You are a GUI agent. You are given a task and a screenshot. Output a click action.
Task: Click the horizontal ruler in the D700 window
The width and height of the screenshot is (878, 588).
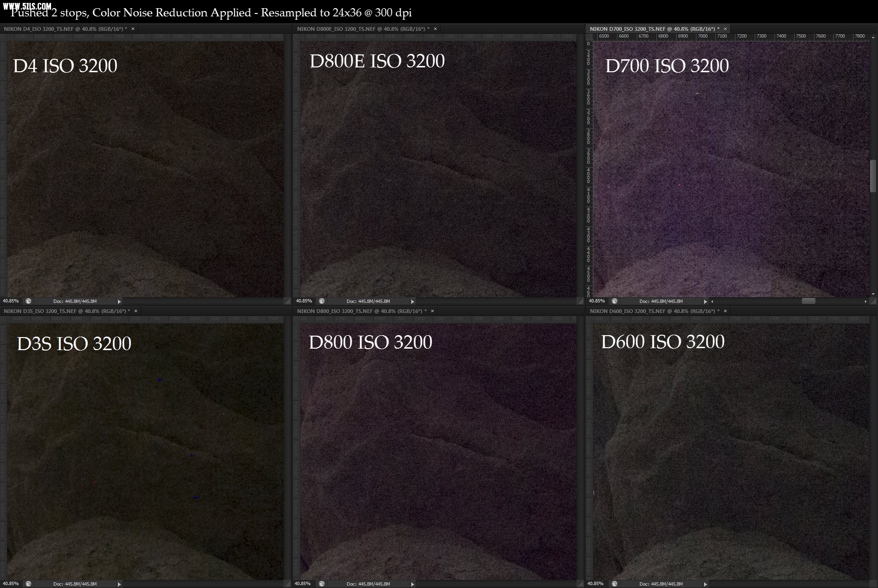tap(731, 37)
